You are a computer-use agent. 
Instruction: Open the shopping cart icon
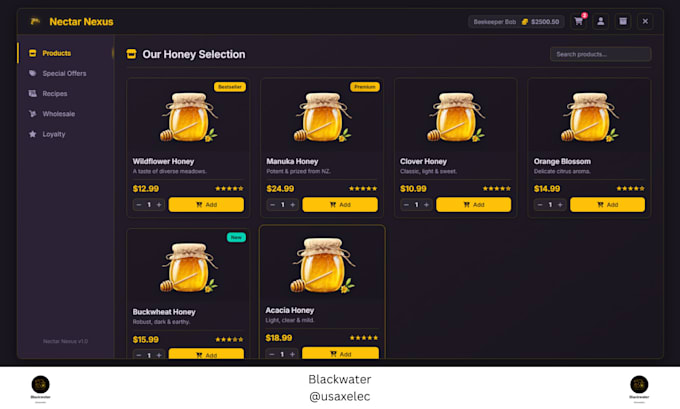[x=579, y=21]
